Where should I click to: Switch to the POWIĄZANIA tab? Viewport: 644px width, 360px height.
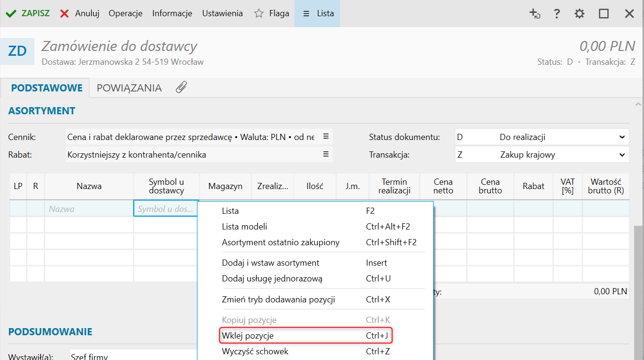[129, 88]
